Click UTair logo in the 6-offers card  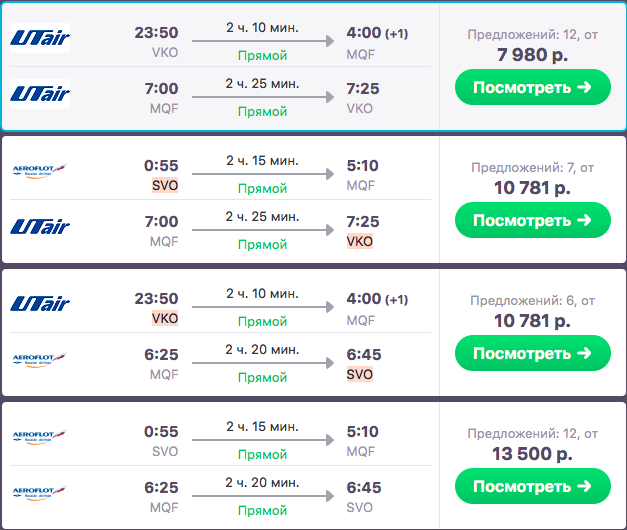tap(40, 305)
